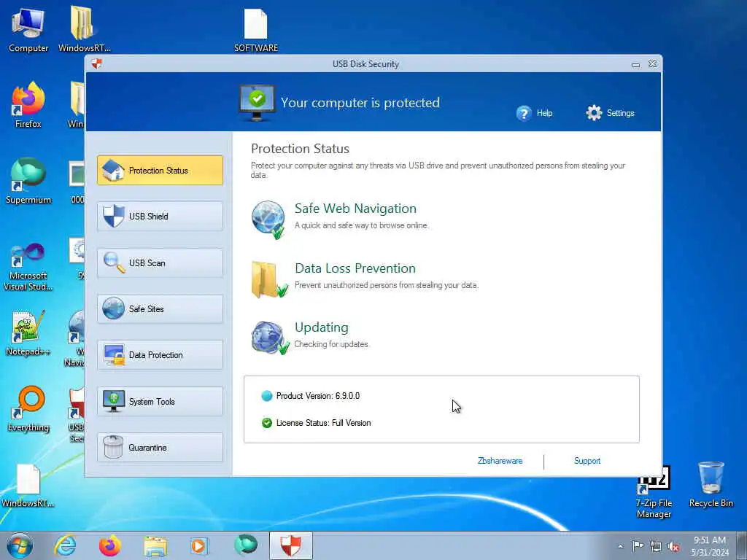
Task: Select the 7-Zip File Manager shortcut
Action: pyautogui.click(x=654, y=492)
